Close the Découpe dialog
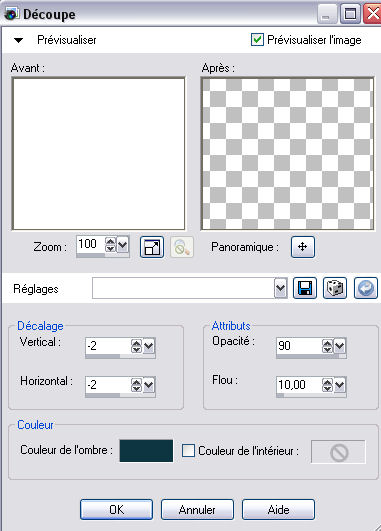This screenshot has height=531, width=381. (372, 14)
